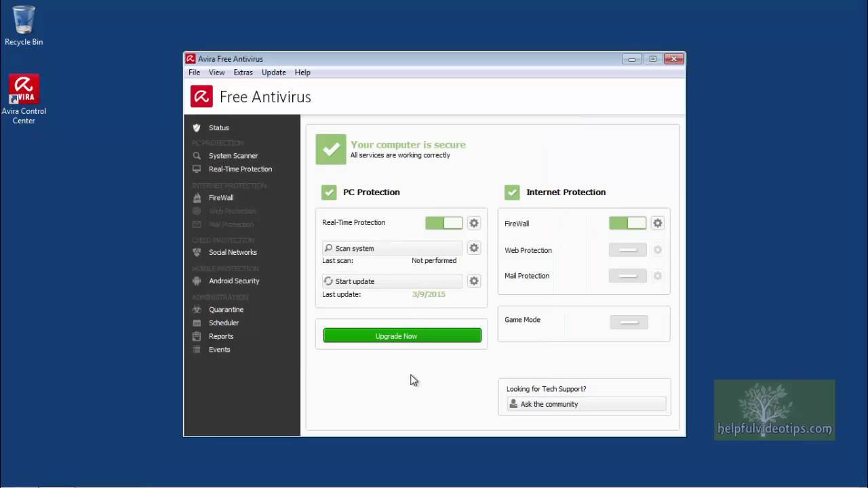Click 'Your computer is secure' heading
The width and height of the screenshot is (868, 488).
coord(408,144)
